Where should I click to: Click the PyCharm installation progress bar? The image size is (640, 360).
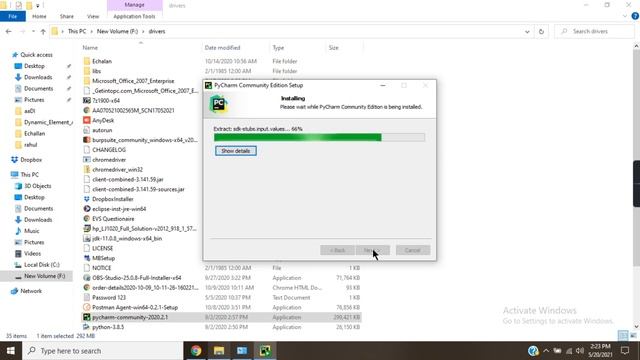point(319,137)
